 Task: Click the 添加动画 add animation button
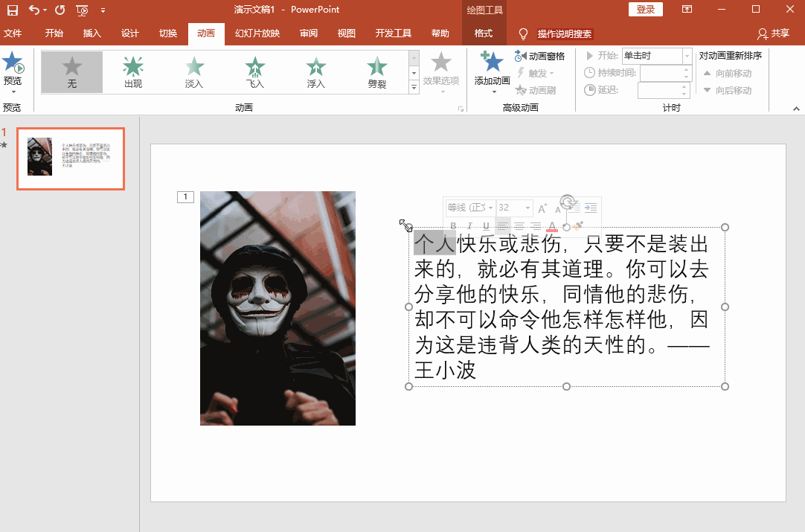492,72
